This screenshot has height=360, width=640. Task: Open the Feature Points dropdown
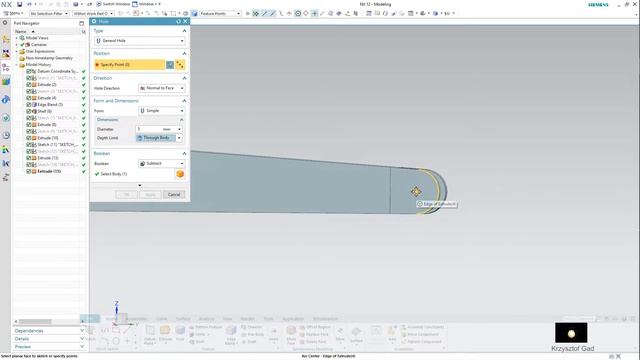[x=220, y=13]
